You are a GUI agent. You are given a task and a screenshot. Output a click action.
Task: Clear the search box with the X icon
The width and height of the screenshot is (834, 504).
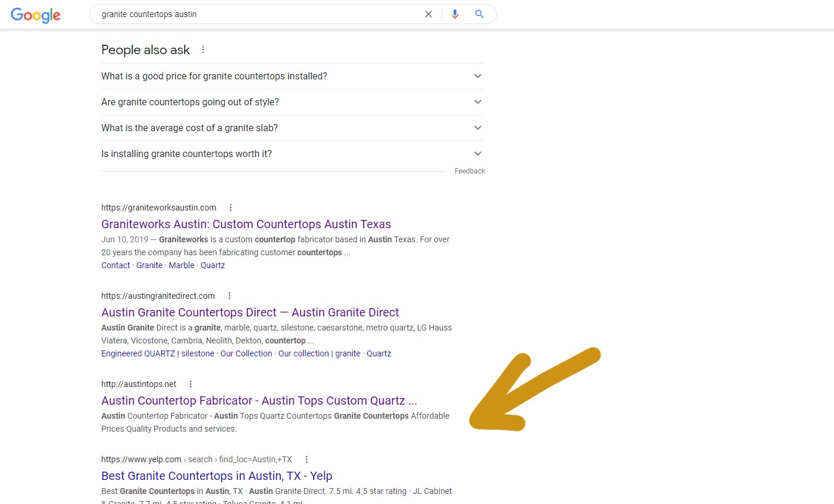(428, 14)
